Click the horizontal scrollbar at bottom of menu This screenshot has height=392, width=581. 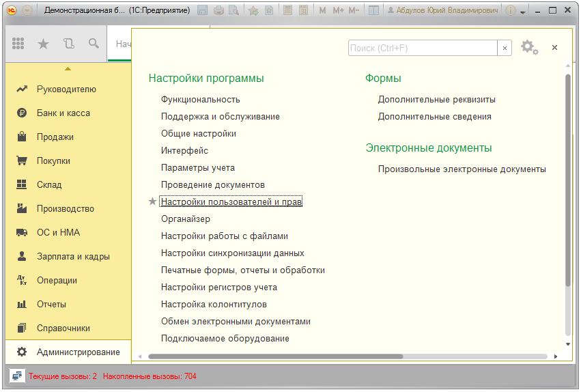pos(275,356)
